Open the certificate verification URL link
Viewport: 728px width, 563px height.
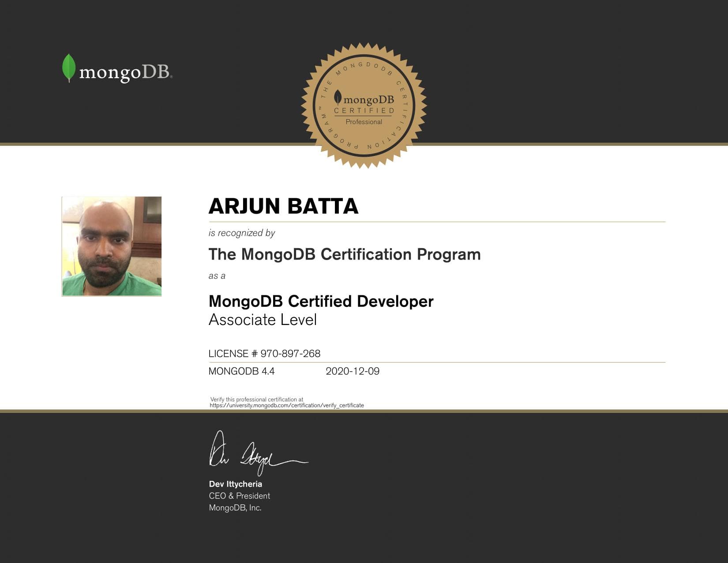click(287, 404)
